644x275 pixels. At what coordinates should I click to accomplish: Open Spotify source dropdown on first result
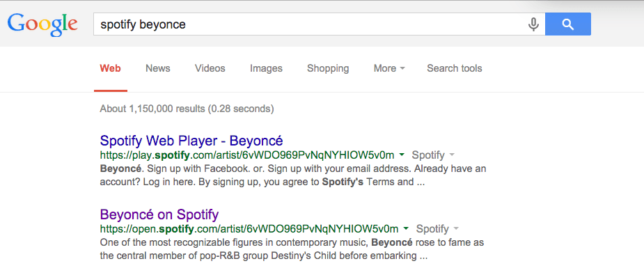[433, 155]
